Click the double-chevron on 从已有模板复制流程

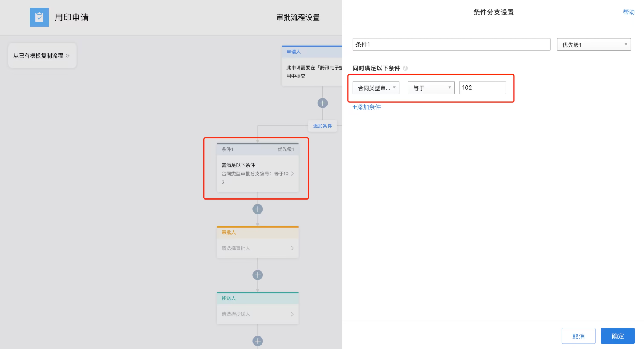[67, 56]
